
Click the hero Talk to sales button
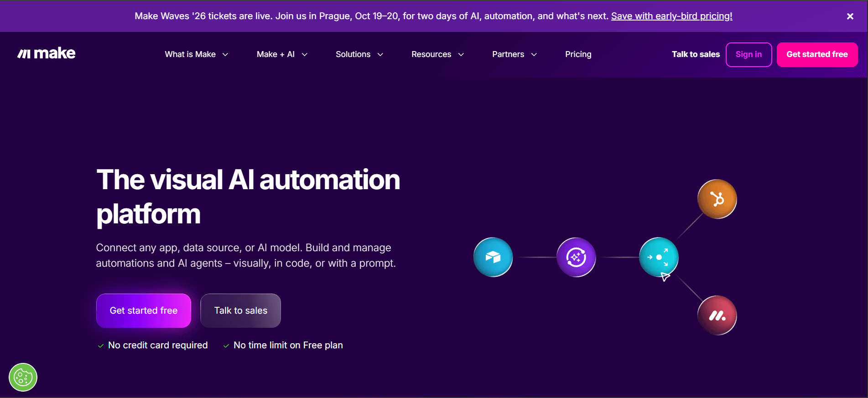241,310
